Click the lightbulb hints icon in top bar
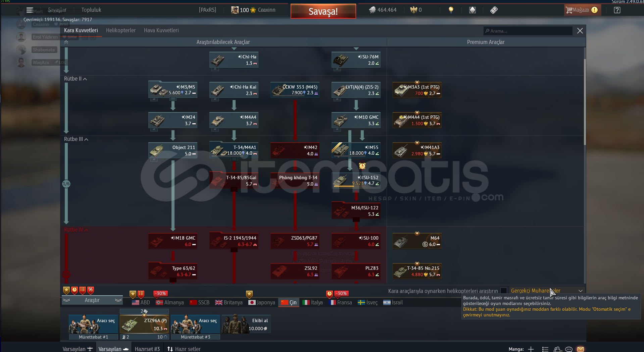The image size is (644, 352). point(451,10)
